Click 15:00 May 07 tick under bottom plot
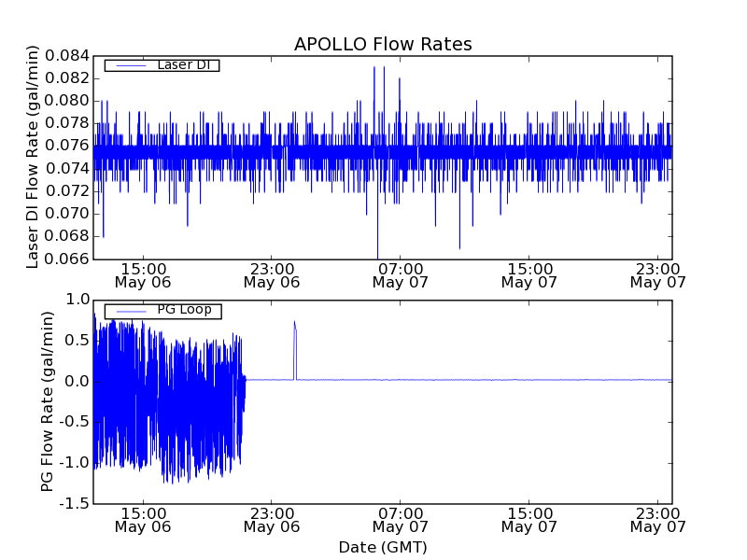The image size is (747, 560). point(529,520)
